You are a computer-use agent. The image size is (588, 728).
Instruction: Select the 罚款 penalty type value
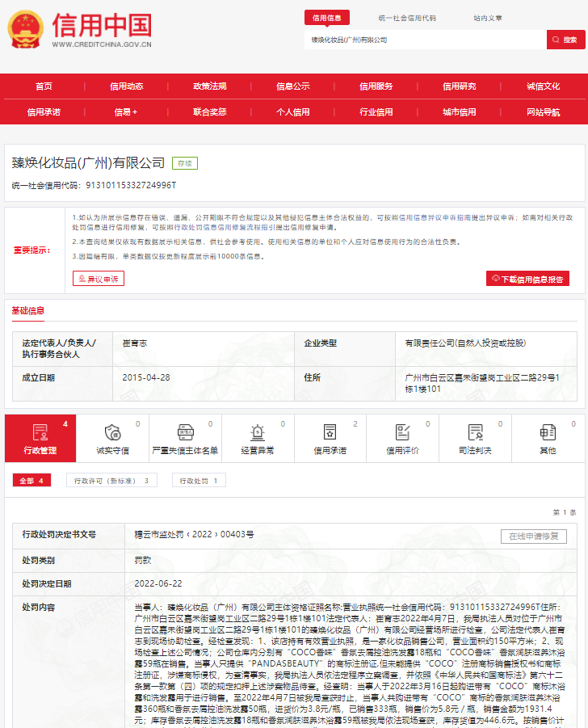pyautogui.click(x=143, y=561)
